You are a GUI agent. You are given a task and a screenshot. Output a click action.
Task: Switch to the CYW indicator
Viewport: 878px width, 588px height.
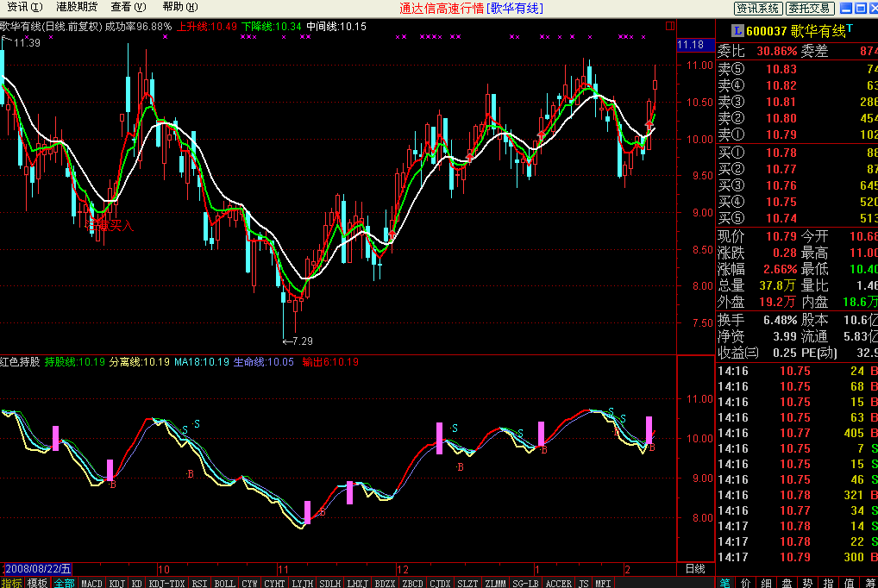(250, 584)
